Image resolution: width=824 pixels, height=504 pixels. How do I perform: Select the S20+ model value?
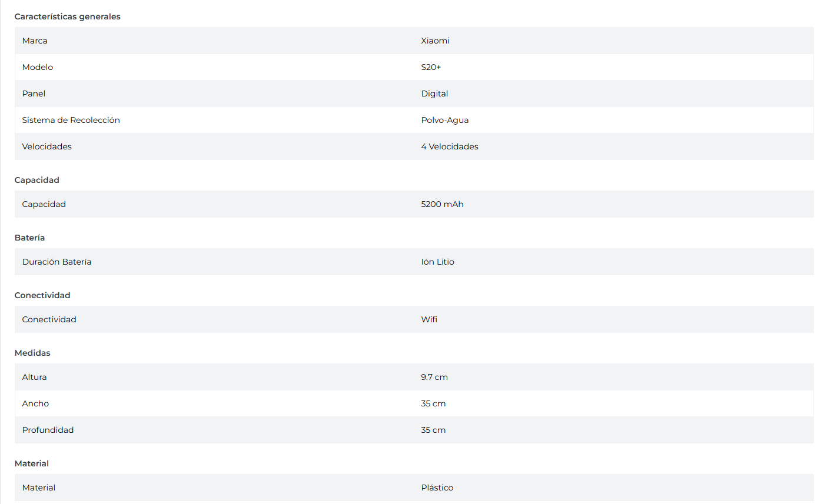431,67
